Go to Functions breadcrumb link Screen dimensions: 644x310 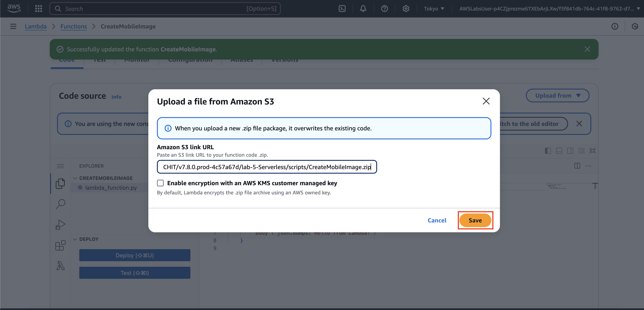tap(74, 26)
